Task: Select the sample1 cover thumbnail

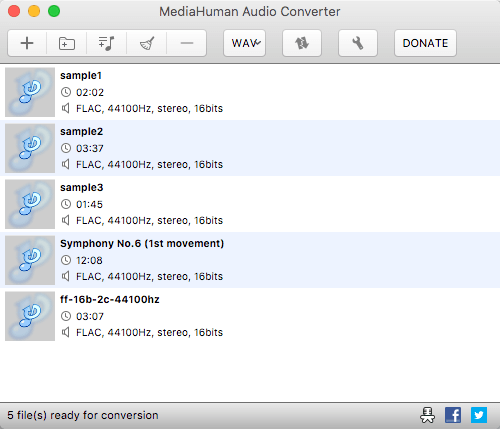Action: click(x=30, y=92)
